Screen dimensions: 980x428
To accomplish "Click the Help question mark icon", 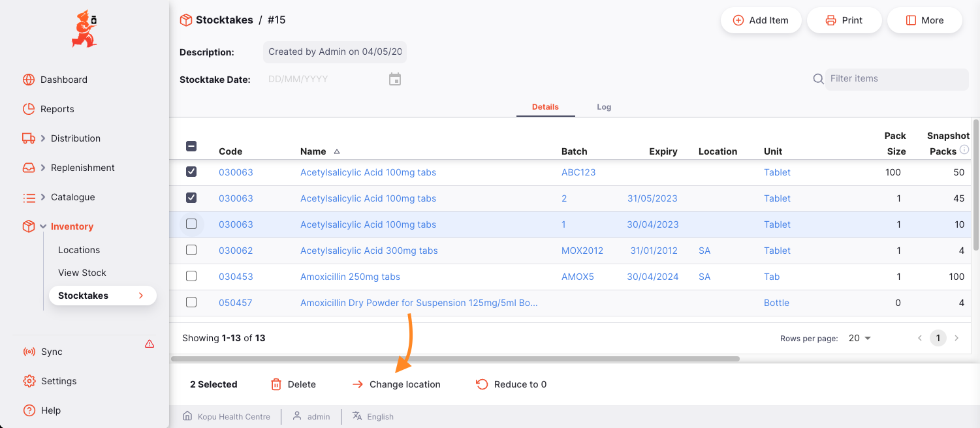I will (29, 410).
